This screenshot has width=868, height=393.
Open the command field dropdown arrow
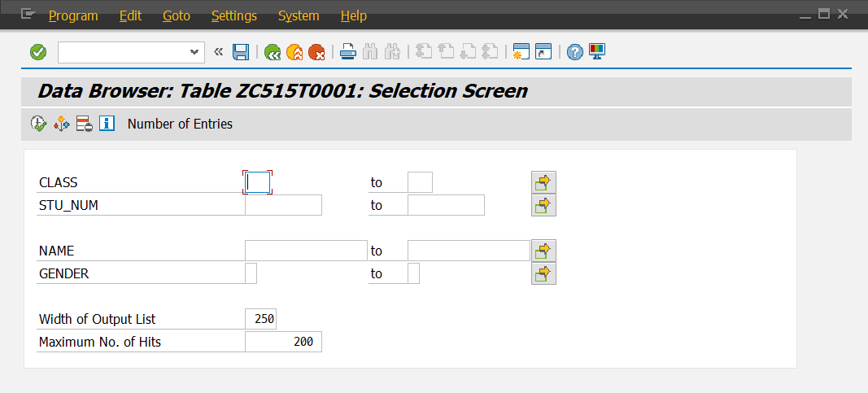point(194,52)
